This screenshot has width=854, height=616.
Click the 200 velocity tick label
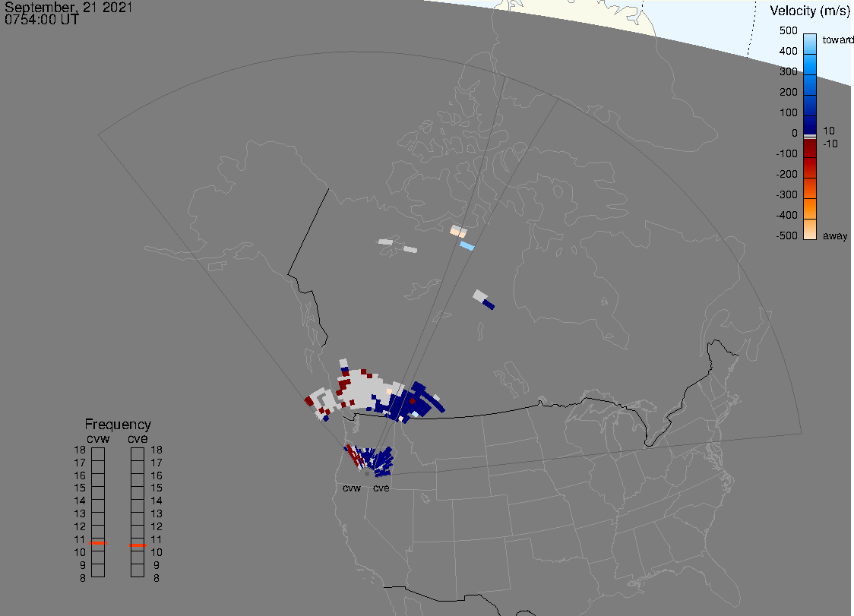[x=788, y=92]
